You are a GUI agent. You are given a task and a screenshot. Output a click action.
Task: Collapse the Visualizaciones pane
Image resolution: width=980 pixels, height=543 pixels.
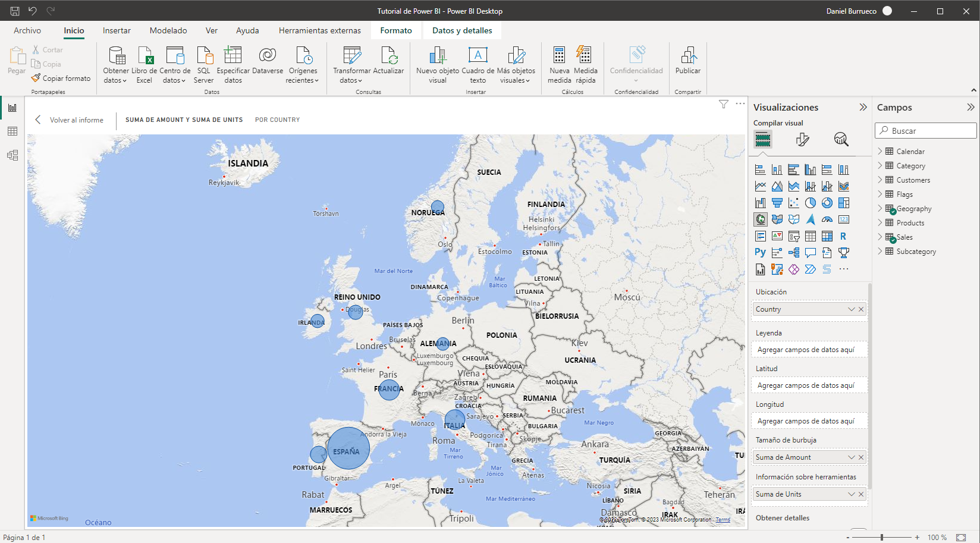(x=863, y=107)
